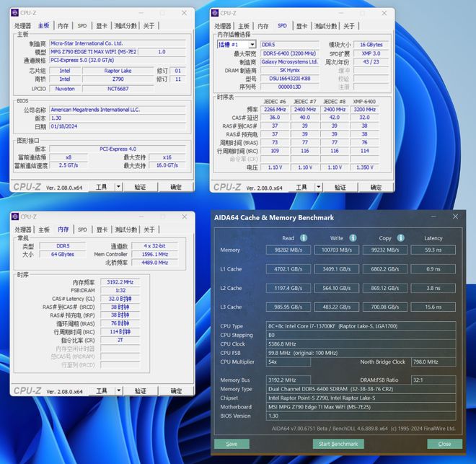Click the Copy info icon in AIDA64
This screenshot has width=476, height=464.
tap(401, 237)
